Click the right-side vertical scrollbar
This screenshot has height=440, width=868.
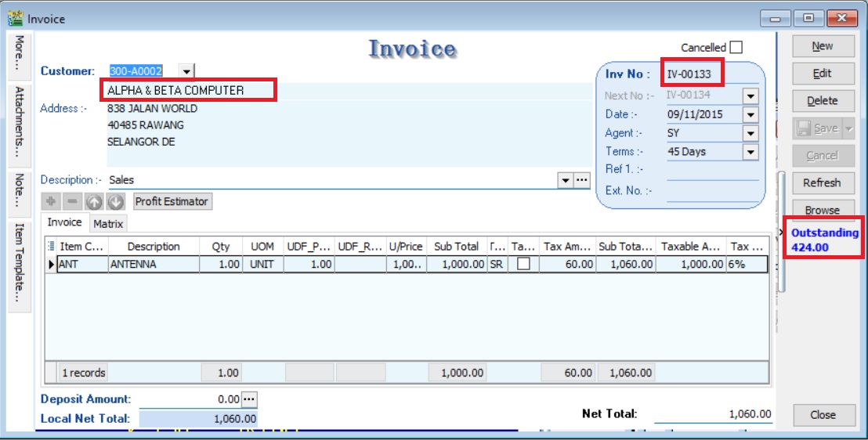tap(781, 231)
